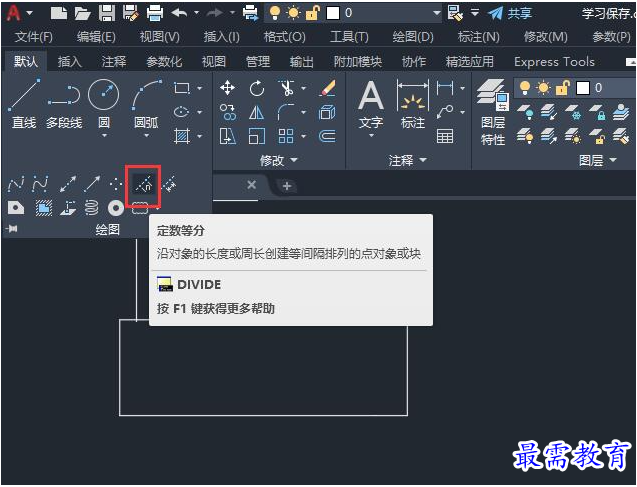Open 图层特性 layer properties

[493, 113]
